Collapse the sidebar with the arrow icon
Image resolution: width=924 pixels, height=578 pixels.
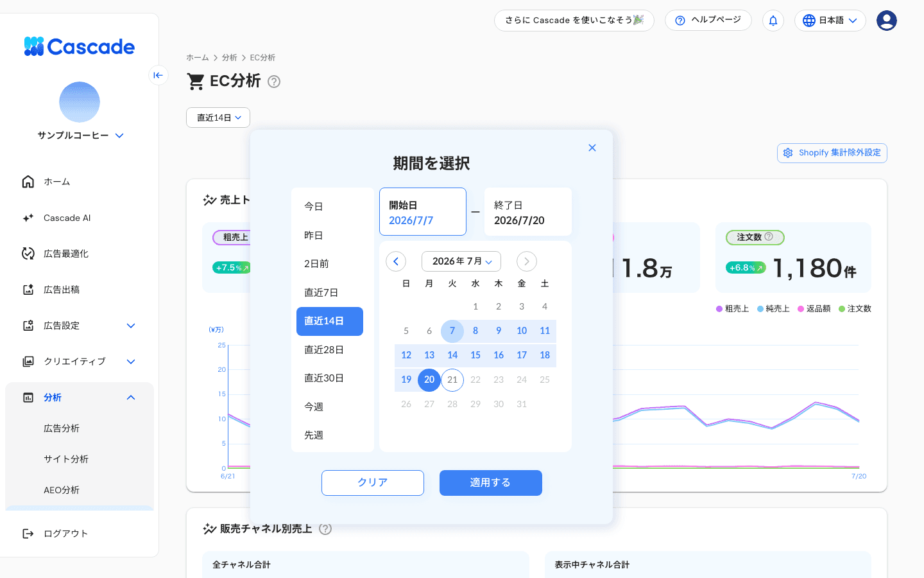click(x=158, y=75)
